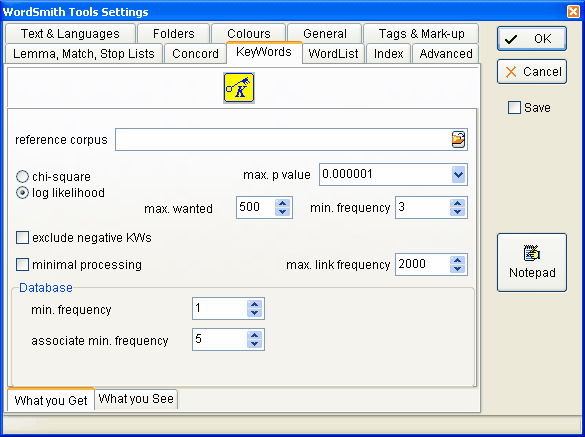Decrease associate min. frequency value
Image resolution: width=585 pixels, height=437 pixels.
coord(254,344)
